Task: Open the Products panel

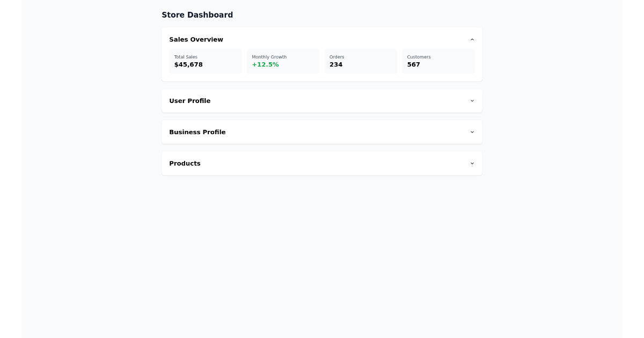Action: (322, 163)
